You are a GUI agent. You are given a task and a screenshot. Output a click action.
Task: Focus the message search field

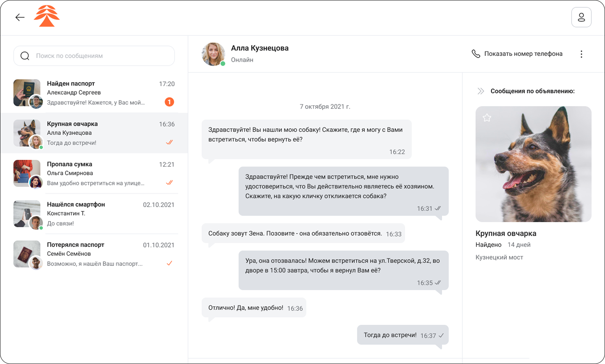tap(94, 56)
